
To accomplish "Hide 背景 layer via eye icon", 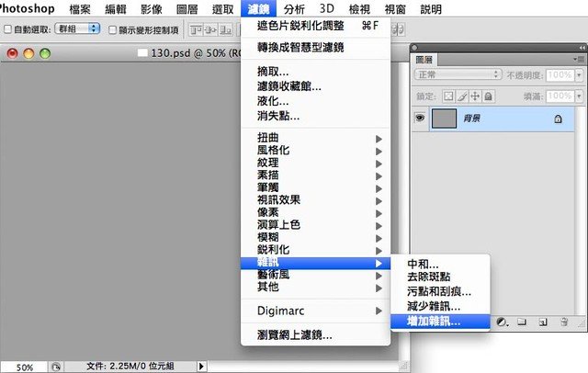I will coord(420,119).
